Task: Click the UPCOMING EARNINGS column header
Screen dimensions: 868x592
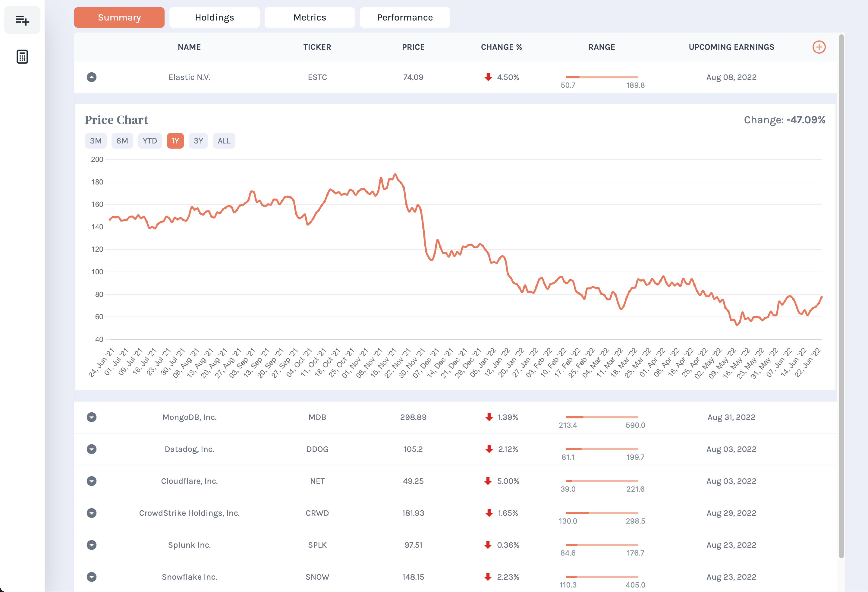Action: click(731, 47)
